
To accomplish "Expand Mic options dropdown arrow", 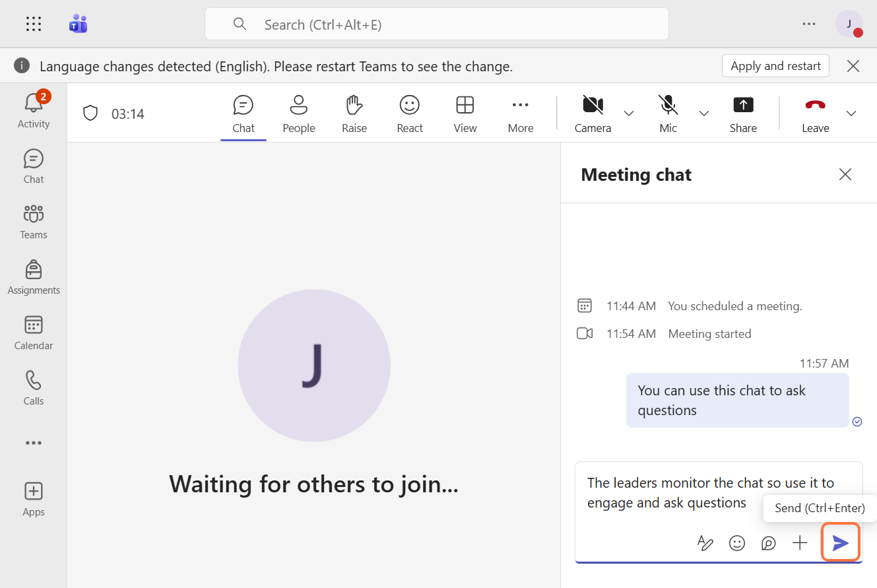I will pos(704,114).
